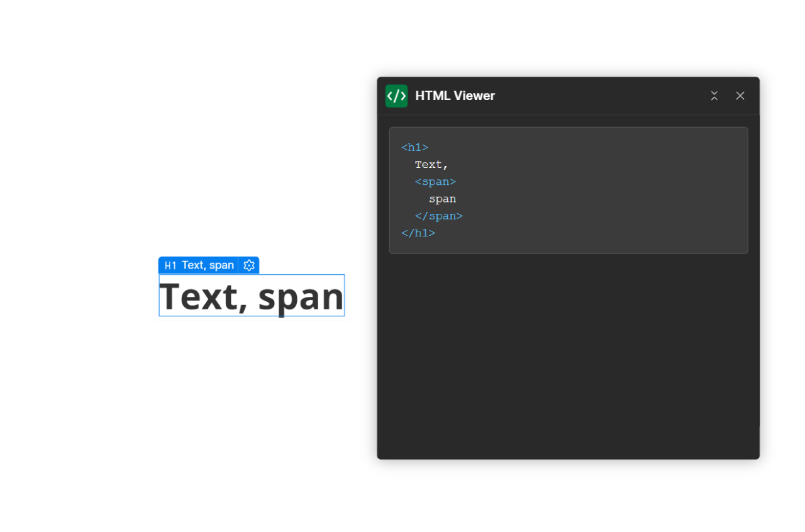This screenshot has width=805, height=532.
Task: Select the 'Text, span' label on the badge
Action: tap(208, 265)
